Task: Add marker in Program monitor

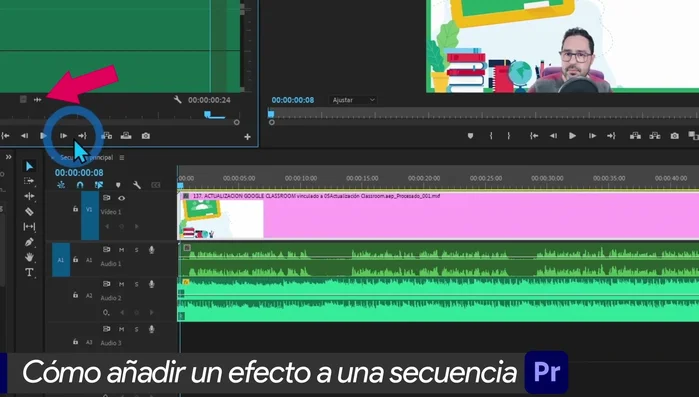Action: [470, 136]
